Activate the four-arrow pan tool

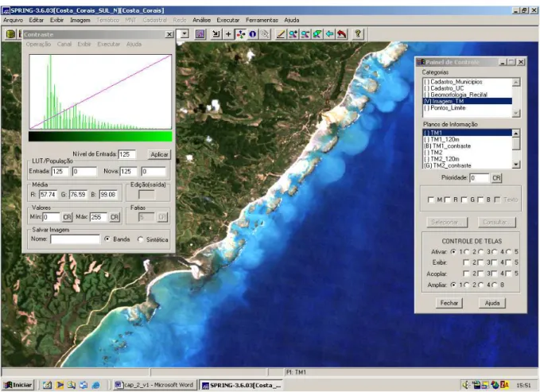coord(240,34)
